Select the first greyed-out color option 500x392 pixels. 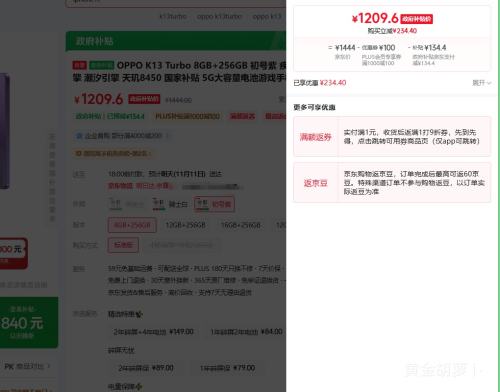[127, 204]
